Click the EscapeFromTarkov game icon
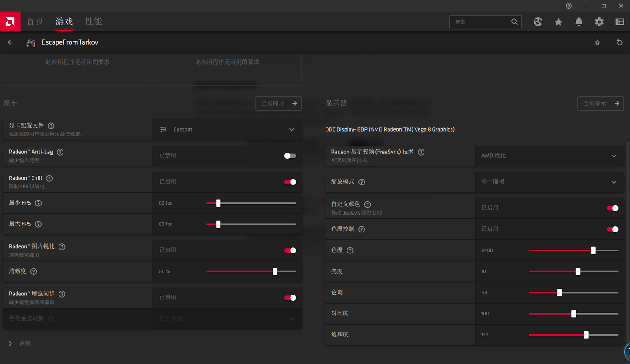 31,42
